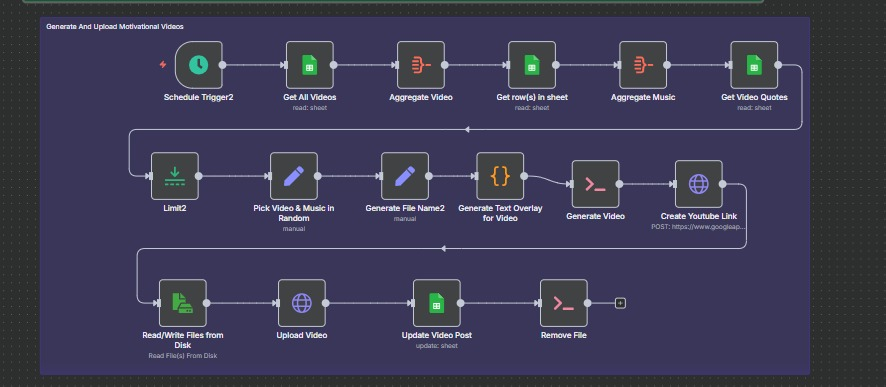Click the Schedule Trigger2 output connector
The height and width of the screenshot is (387, 886).
222,65
